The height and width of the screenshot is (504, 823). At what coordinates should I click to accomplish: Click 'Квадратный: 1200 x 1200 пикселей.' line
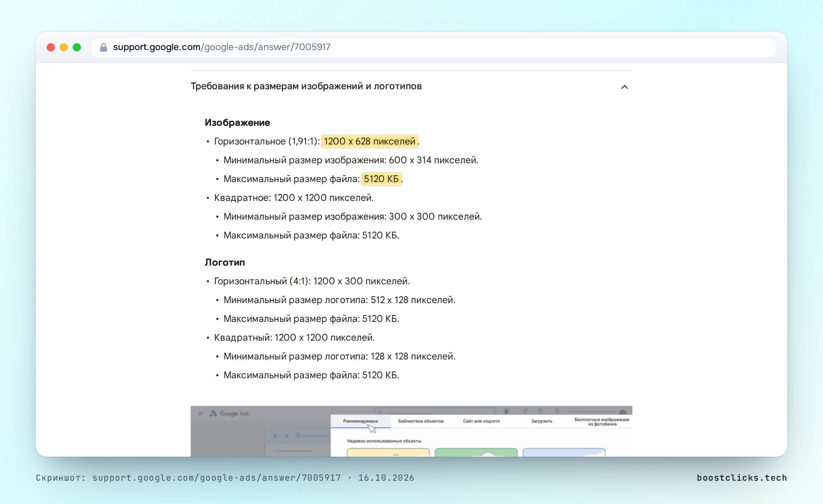coord(295,338)
